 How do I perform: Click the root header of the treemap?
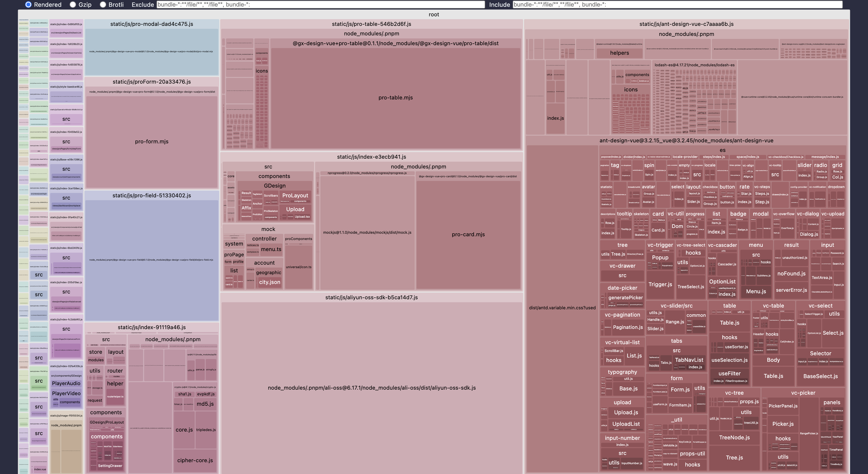[x=434, y=14]
